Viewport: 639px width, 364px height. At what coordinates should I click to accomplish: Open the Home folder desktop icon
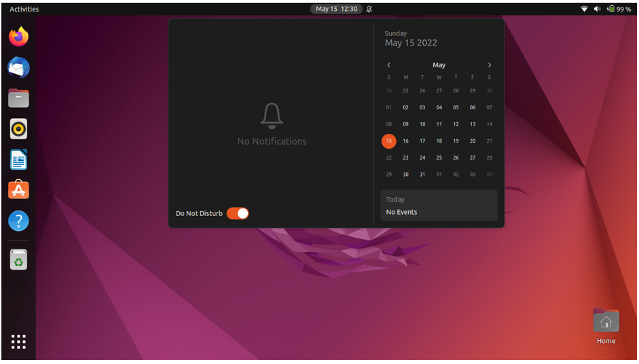pos(606,326)
